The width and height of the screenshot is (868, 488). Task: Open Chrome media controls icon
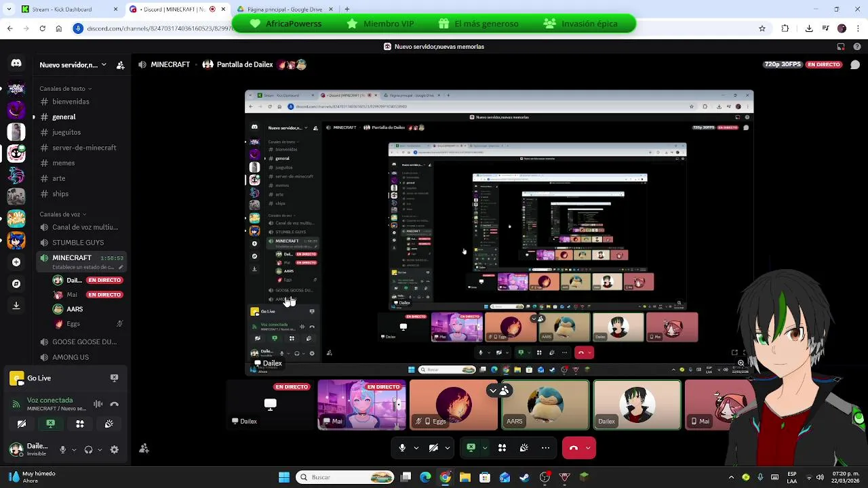[x=825, y=28]
